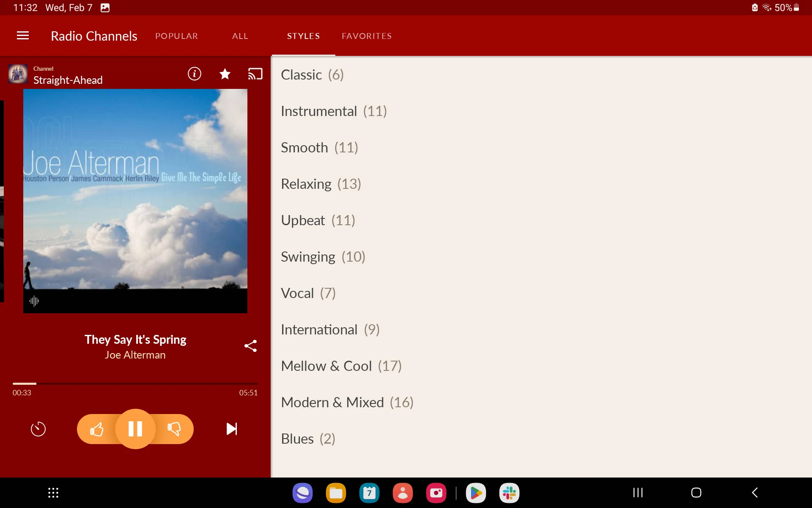
Task: Open the hamburger navigation menu
Action: coord(23,36)
